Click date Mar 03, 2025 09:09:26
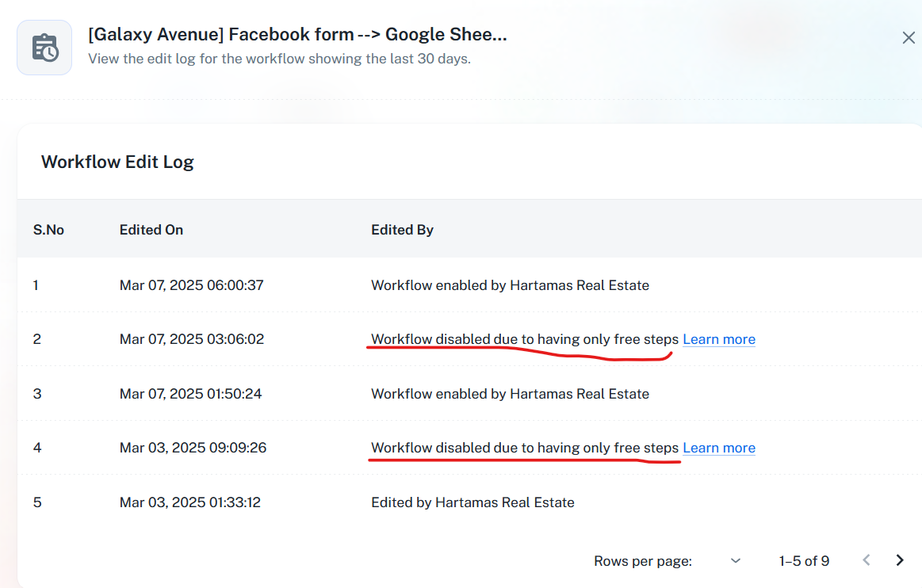The image size is (922, 588). [x=193, y=448]
